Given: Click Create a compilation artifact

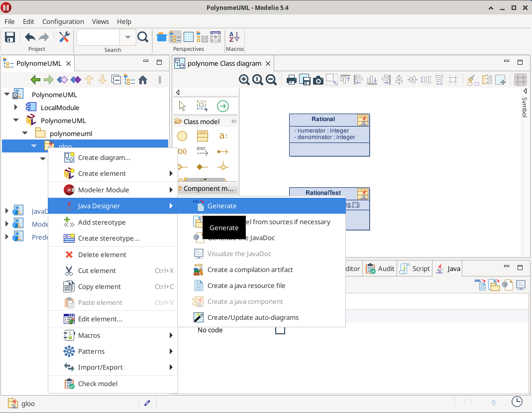Looking at the screenshot, I should point(262,270).
